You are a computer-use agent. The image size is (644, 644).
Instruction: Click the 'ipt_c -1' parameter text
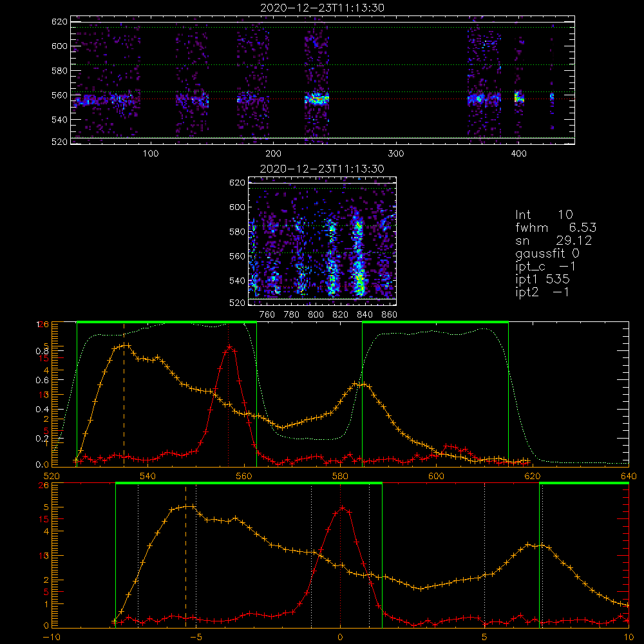(x=545, y=267)
